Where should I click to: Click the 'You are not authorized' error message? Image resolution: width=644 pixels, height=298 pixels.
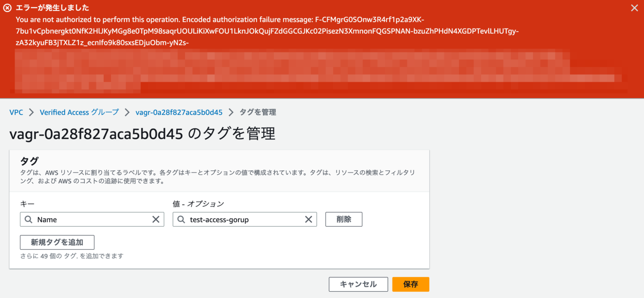[267, 31]
